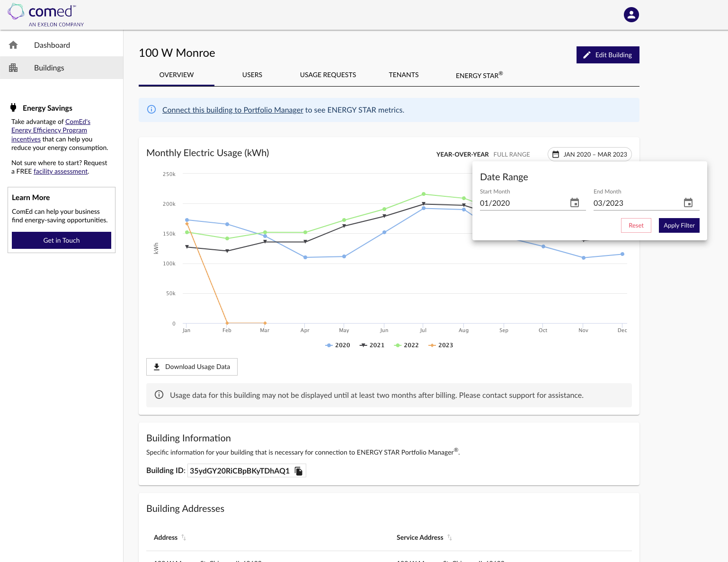This screenshot has height=562, width=728.
Task: Open the facility assessment link
Action: (61, 171)
